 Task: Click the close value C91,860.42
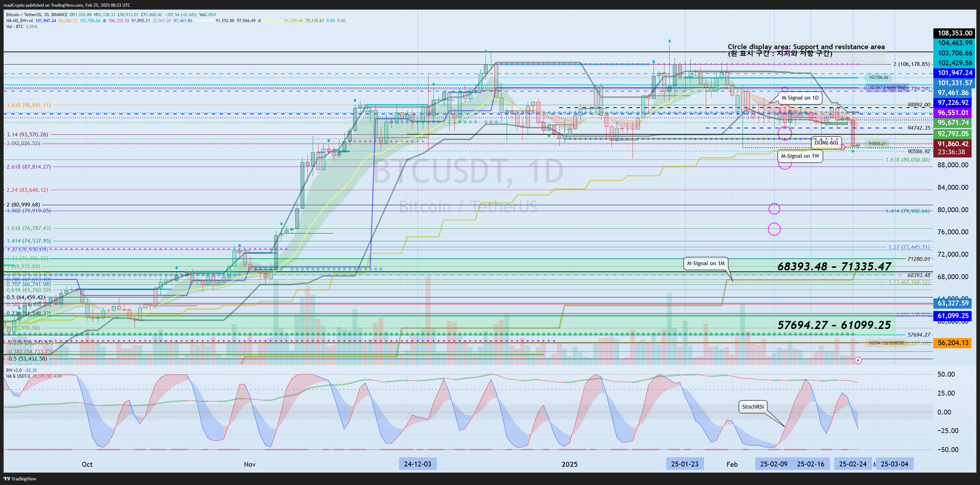coord(151,15)
